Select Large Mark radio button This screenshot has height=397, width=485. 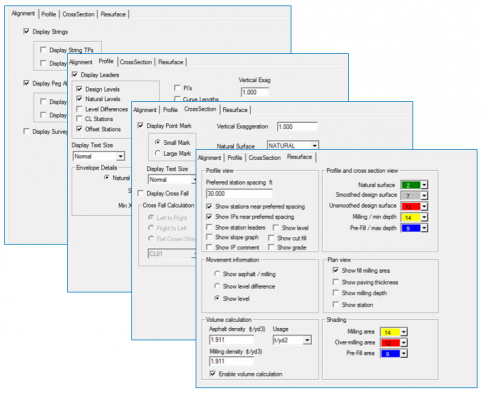click(x=158, y=153)
